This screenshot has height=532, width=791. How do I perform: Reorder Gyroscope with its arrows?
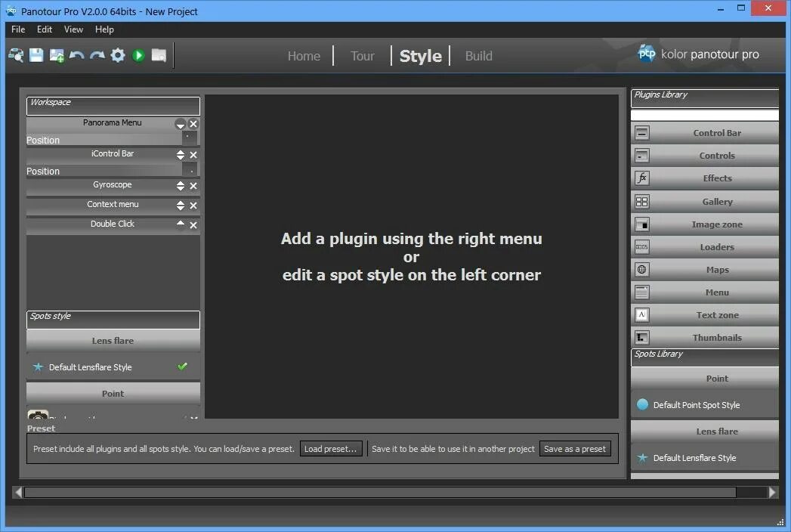pyautogui.click(x=180, y=186)
